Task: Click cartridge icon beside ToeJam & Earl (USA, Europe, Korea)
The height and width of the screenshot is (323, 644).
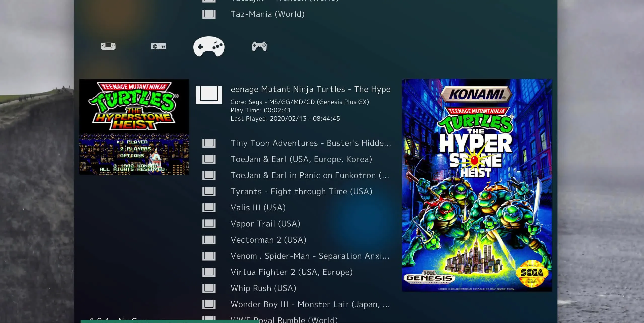Action: tap(209, 159)
